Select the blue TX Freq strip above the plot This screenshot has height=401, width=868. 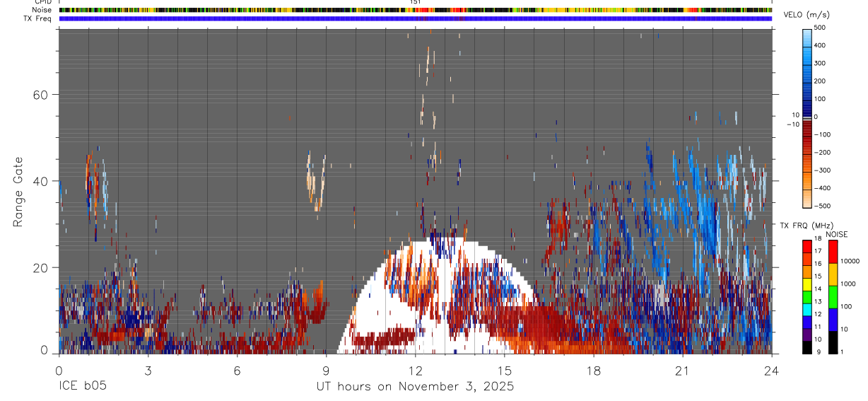(416, 18)
